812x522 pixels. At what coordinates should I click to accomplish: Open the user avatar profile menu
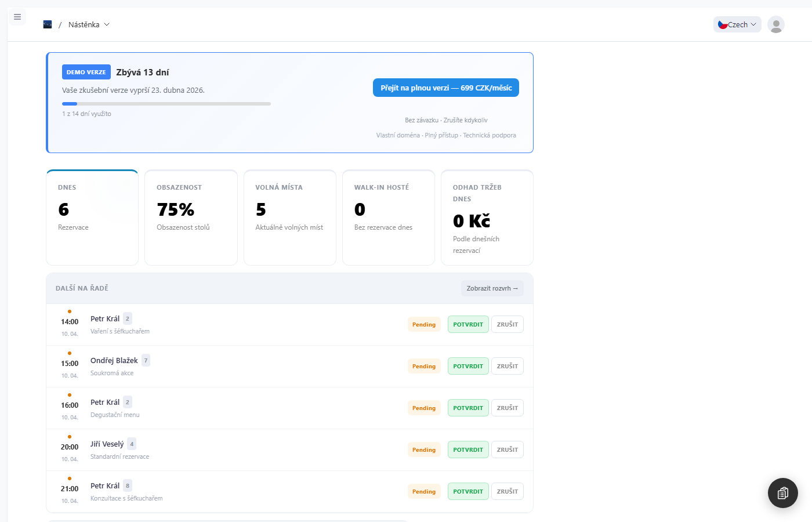[775, 24]
